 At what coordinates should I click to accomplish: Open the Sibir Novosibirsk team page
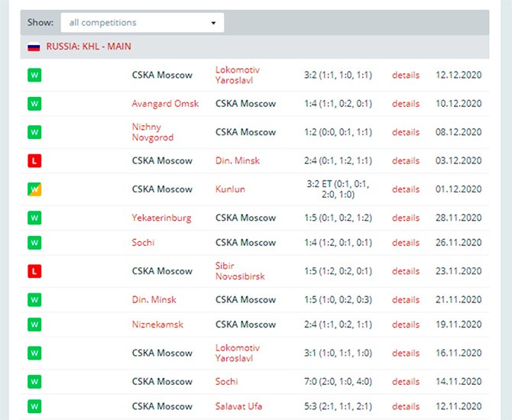(x=240, y=271)
